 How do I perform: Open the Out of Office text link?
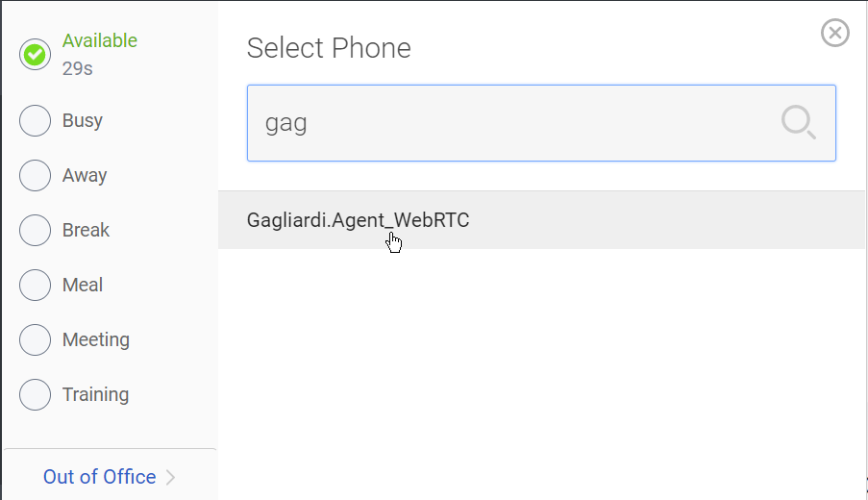99,477
